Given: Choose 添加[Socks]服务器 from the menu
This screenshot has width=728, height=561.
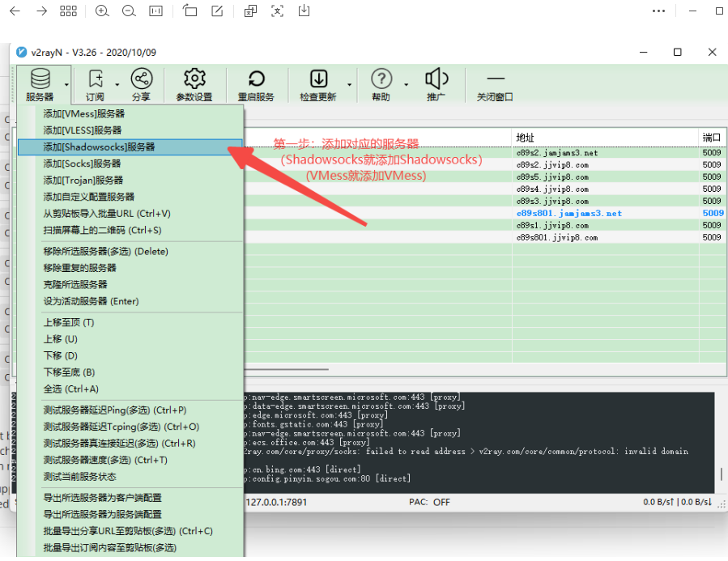Looking at the screenshot, I should click(x=130, y=164).
